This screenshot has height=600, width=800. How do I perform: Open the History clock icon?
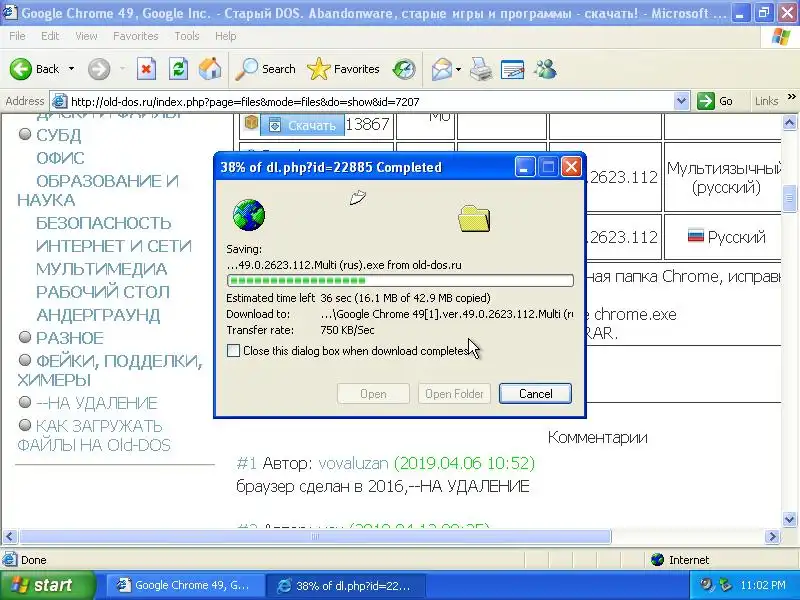tap(404, 69)
